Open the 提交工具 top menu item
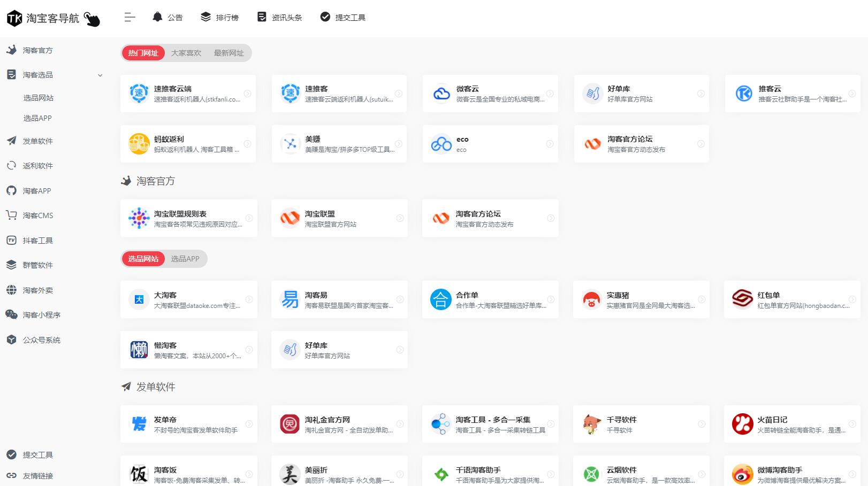 coord(342,17)
